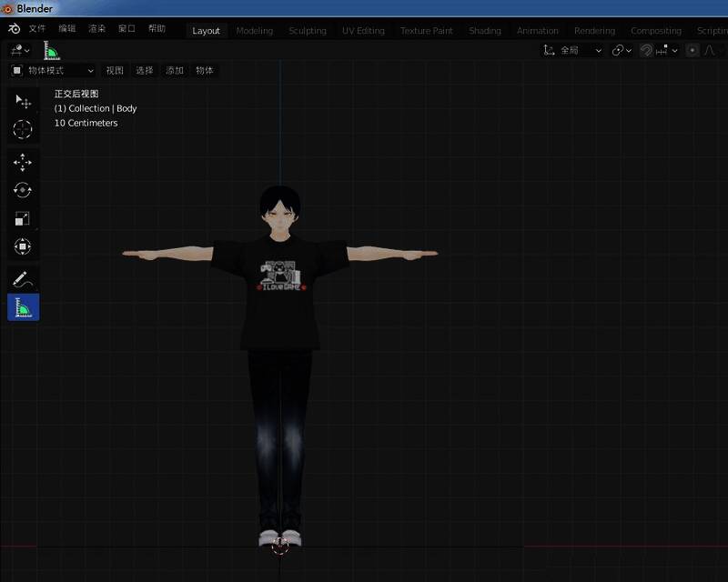Select the Cursor tool
728x582 pixels.
tap(23, 129)
